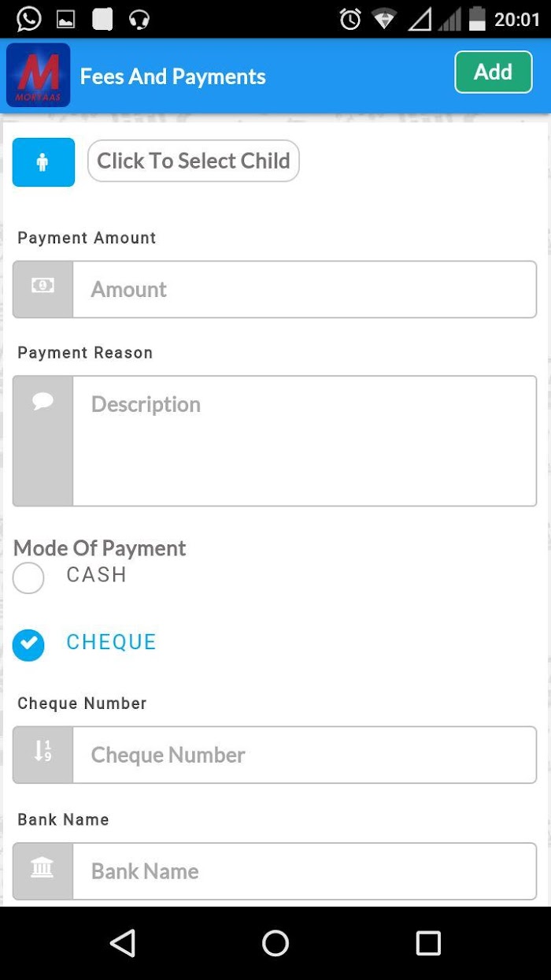Tap the headset icon in status bar
Viewport: 551px width, 980px height.
[x=139, y=19]
